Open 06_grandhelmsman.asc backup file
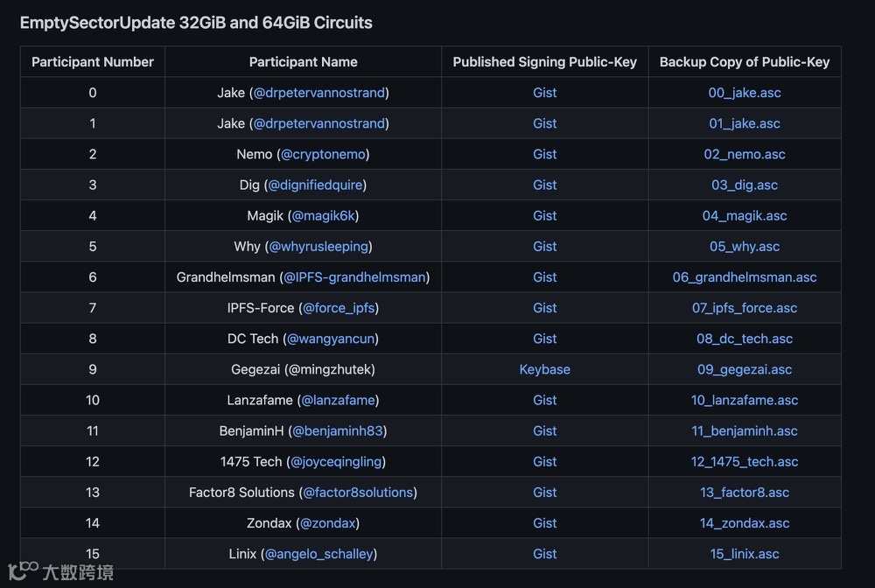The image size is (875, 588). [745, 277]
